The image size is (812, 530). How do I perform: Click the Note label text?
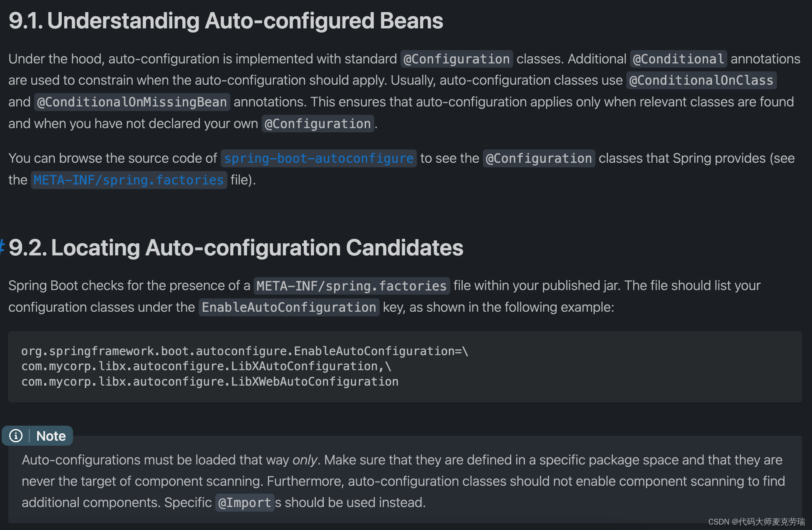[x=51, y=436]
